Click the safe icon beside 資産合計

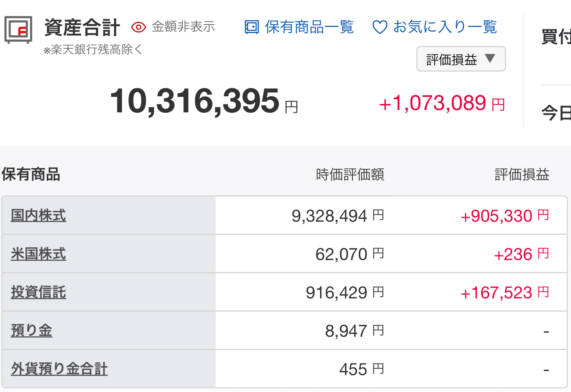pos(18,30)
